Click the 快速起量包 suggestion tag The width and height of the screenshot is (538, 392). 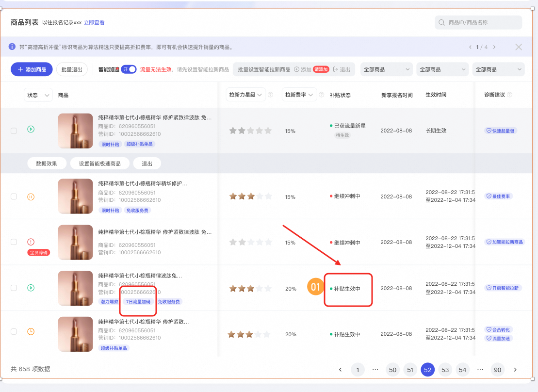pos(501,131)
